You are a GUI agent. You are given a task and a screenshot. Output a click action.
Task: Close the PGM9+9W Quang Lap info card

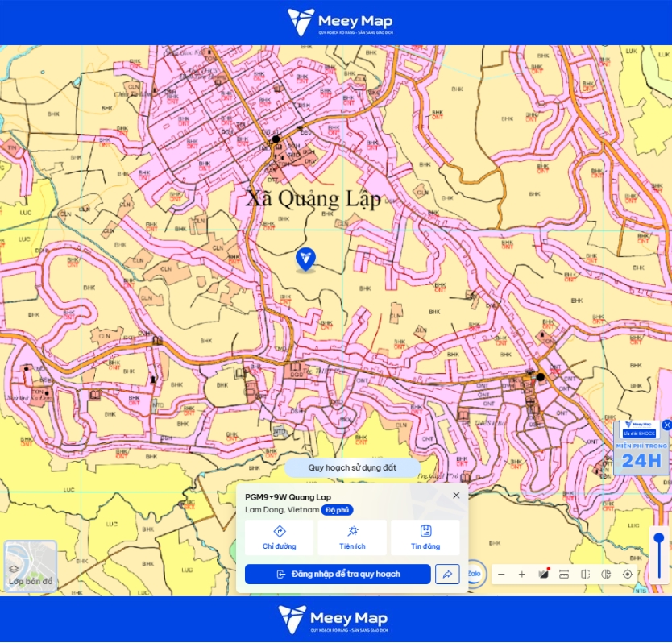tap(456, 495)
